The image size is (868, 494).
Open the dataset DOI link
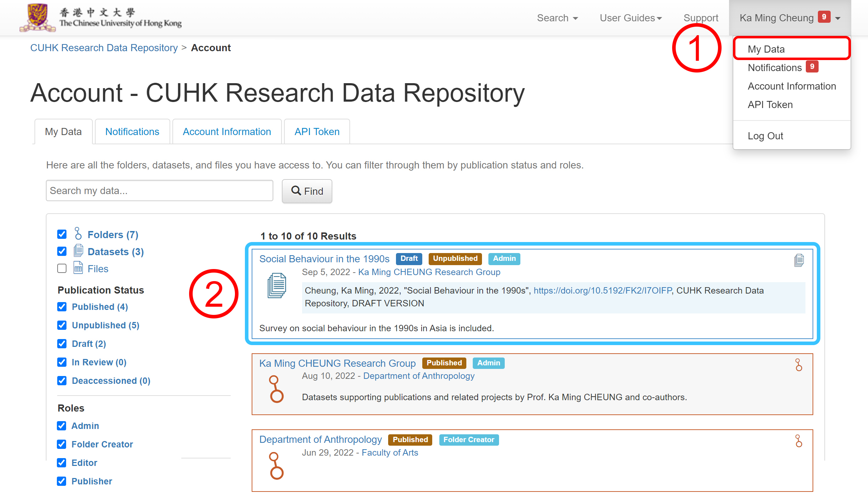tap(603, 290)
